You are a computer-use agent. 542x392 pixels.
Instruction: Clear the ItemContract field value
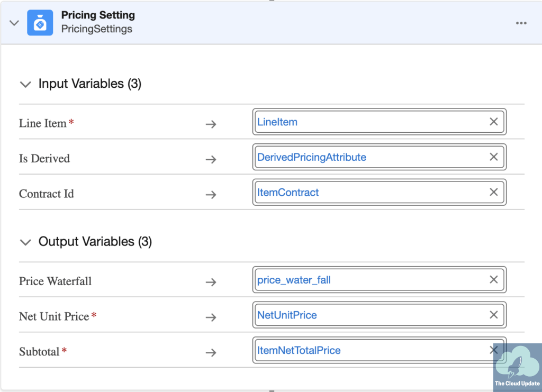coord(493,193)
